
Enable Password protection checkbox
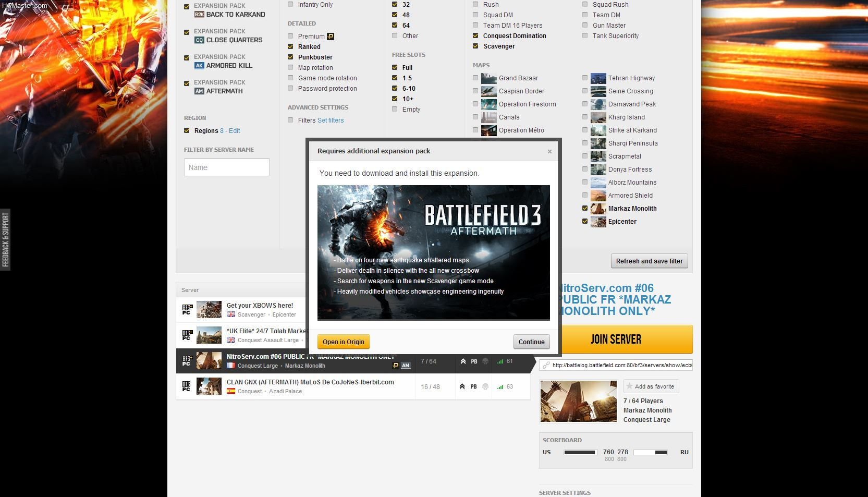[290, 88]
